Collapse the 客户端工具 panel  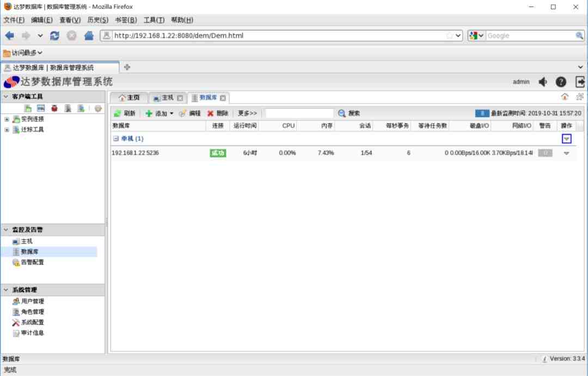point(5,96)
